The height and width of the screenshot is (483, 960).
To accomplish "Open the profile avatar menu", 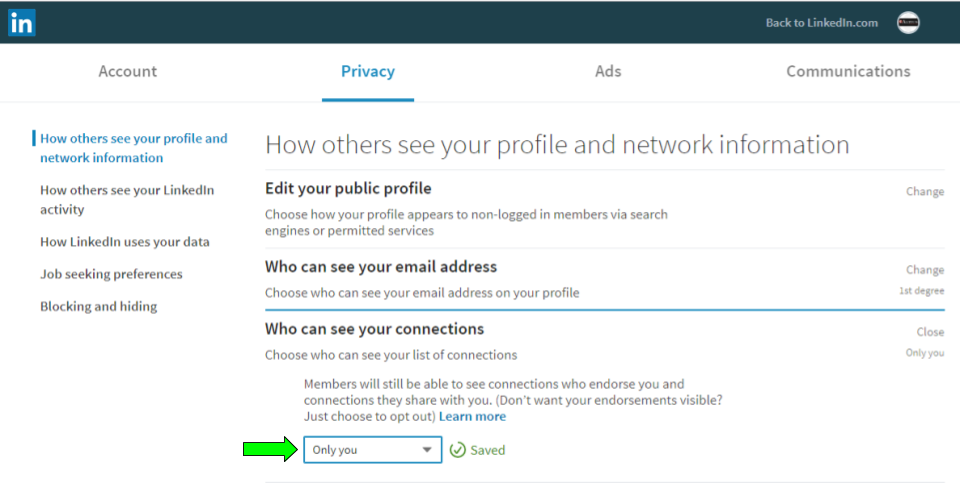I will (908, 23).
